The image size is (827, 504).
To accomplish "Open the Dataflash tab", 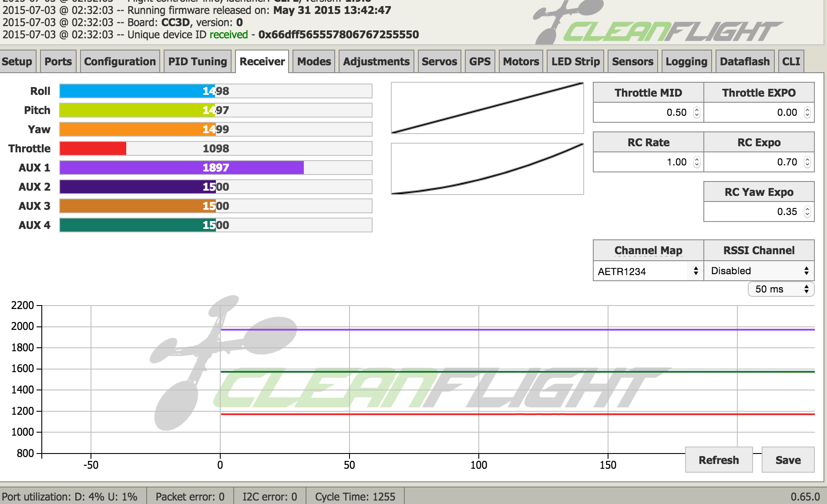I will coord(745,61).
